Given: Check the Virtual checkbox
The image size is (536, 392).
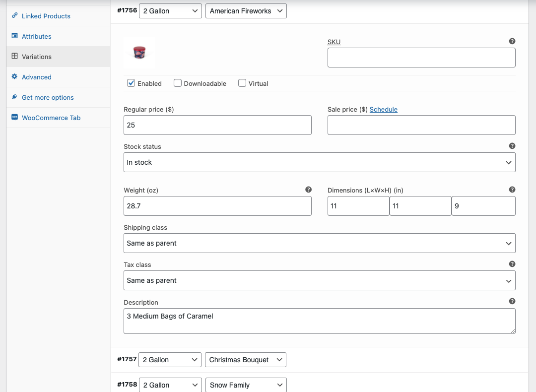Looking at the screenshot, I should pos(242,83).
